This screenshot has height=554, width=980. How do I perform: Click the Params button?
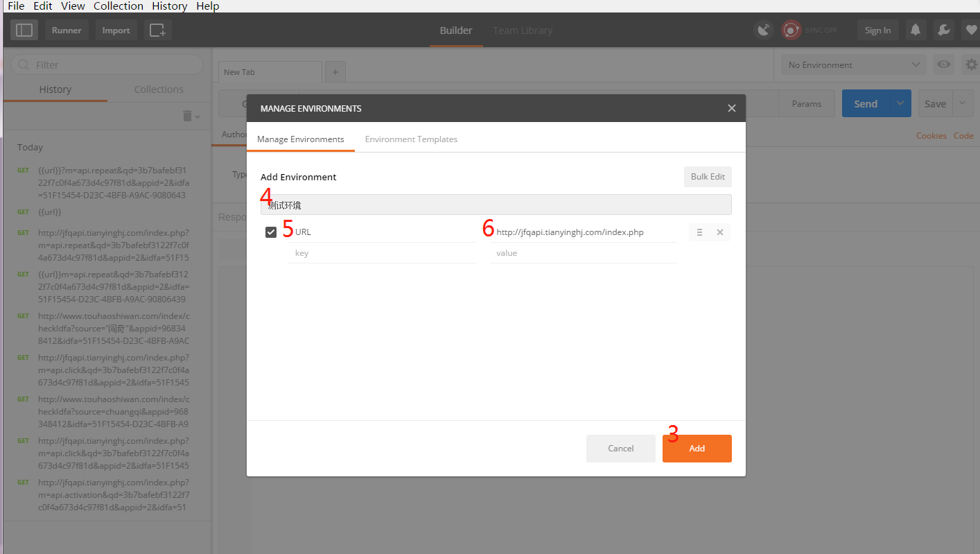[807, 103]
